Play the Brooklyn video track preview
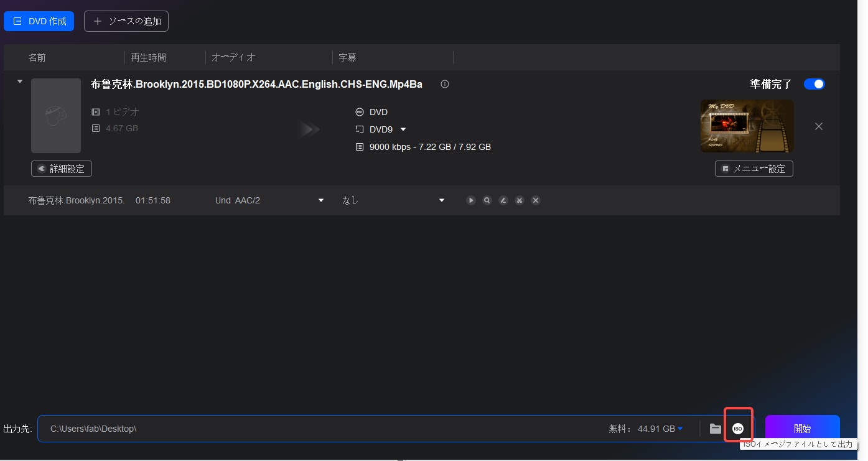This screenshot has height=461, width=868. tap(471, 200)
